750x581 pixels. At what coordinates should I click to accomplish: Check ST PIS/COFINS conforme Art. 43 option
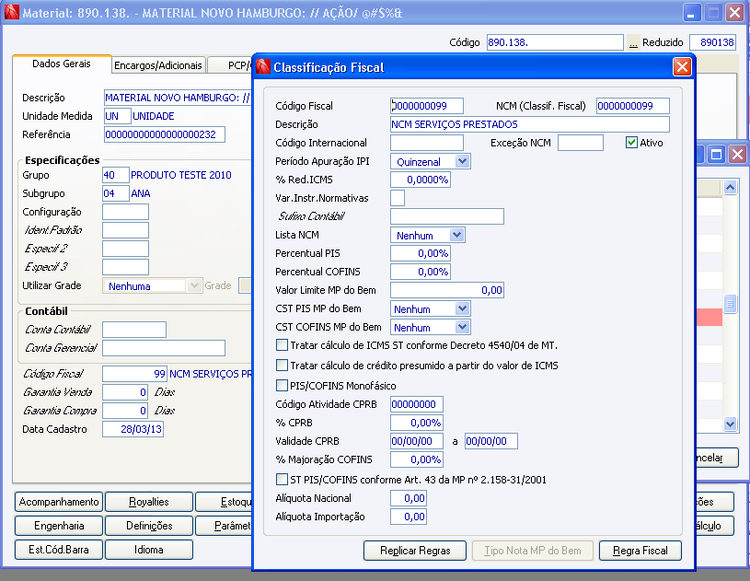tap(282, 479)
